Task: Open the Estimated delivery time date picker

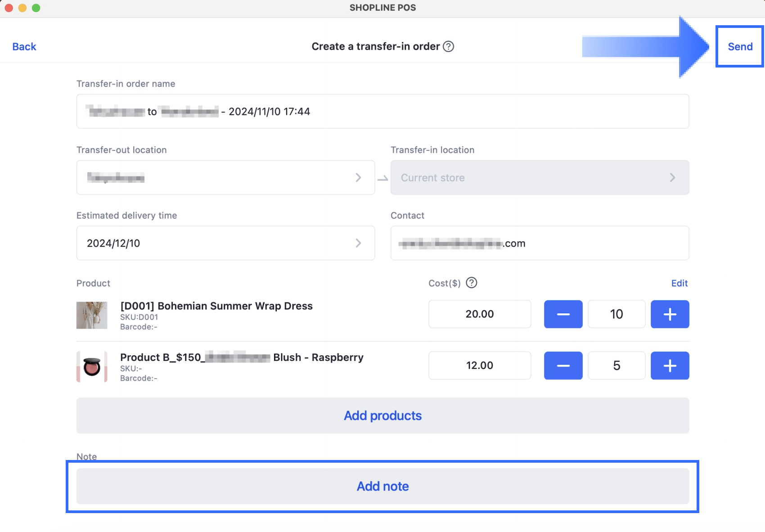Action: (x=225, y=243)
